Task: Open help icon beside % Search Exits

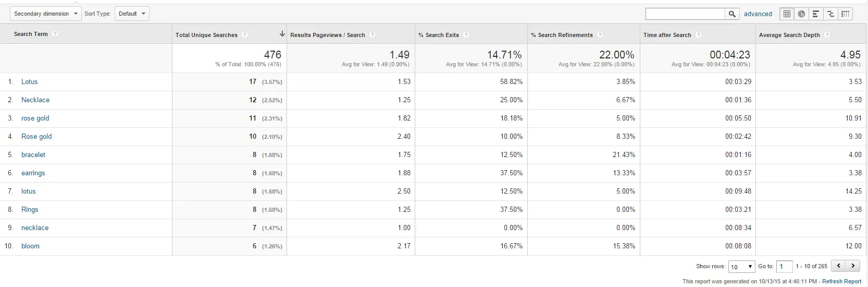Action: point(466,35)
